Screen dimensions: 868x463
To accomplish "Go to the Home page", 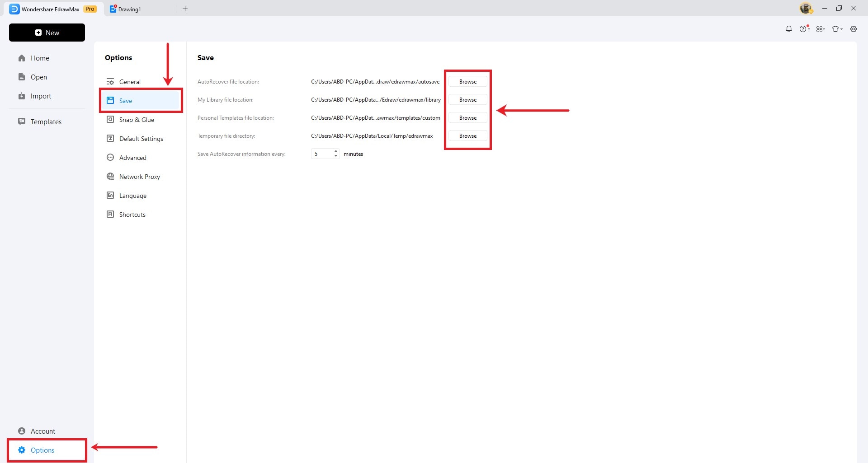I will pos(40,58).
